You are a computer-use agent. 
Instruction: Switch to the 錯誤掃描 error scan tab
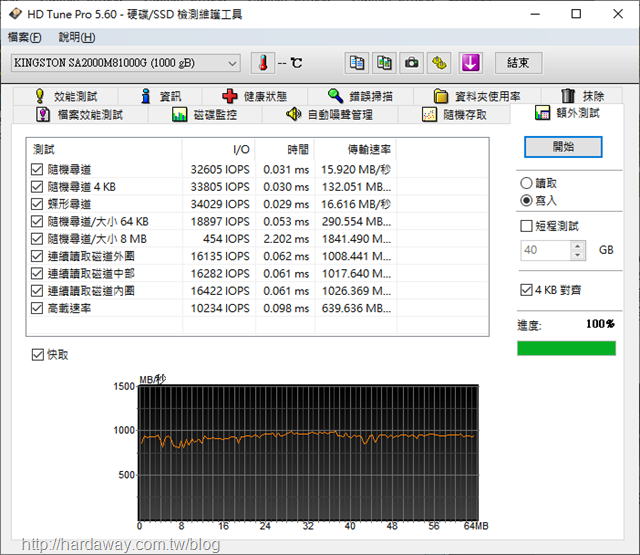point(360,96)
